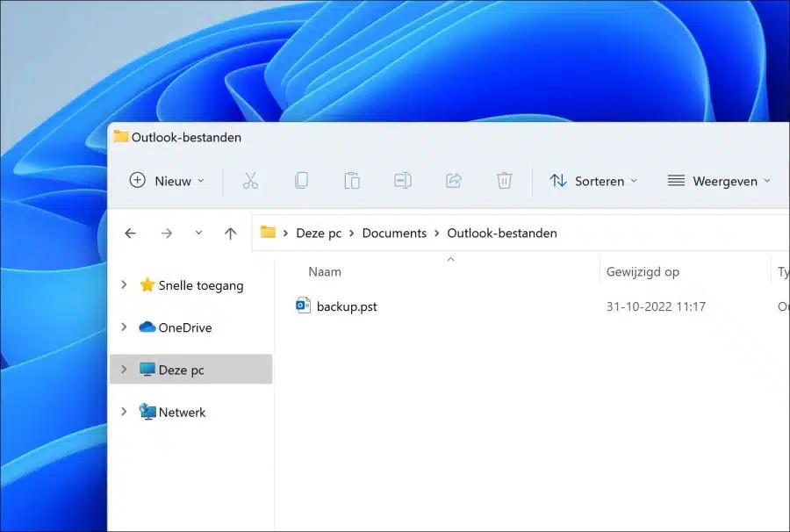Sort by the Gewijzigd op column header
Screen dimensions: 790x532
coord(643,272)
